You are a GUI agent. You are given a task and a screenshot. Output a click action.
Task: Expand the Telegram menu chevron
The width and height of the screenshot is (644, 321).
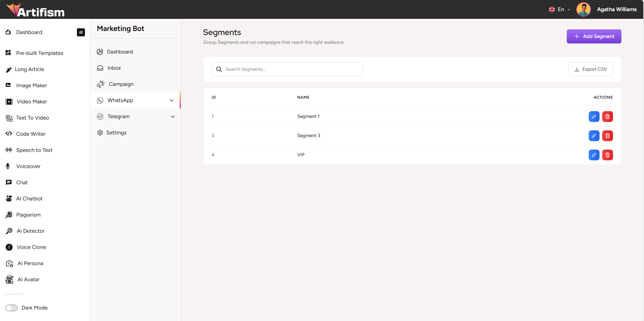[x=173, y=117]
